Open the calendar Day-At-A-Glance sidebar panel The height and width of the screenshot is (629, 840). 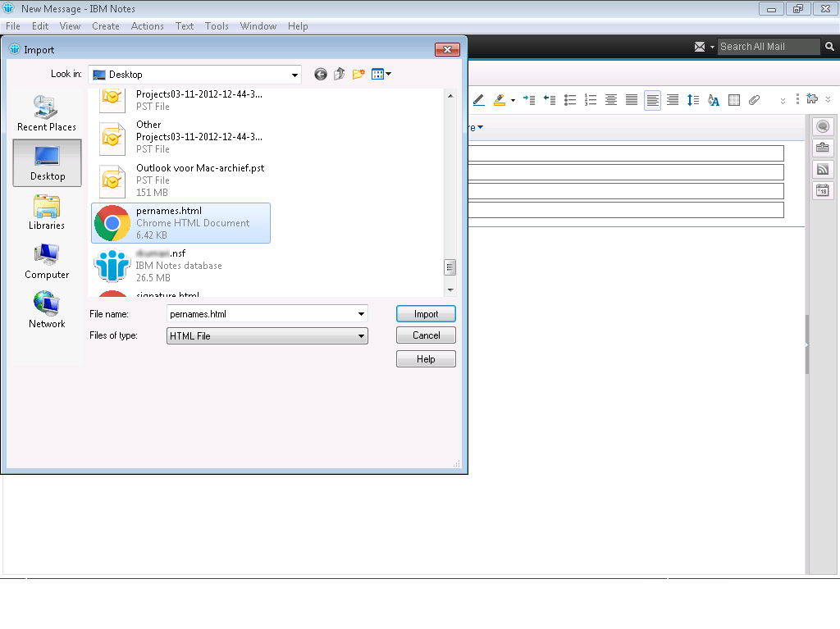click(x=823, y=191)
